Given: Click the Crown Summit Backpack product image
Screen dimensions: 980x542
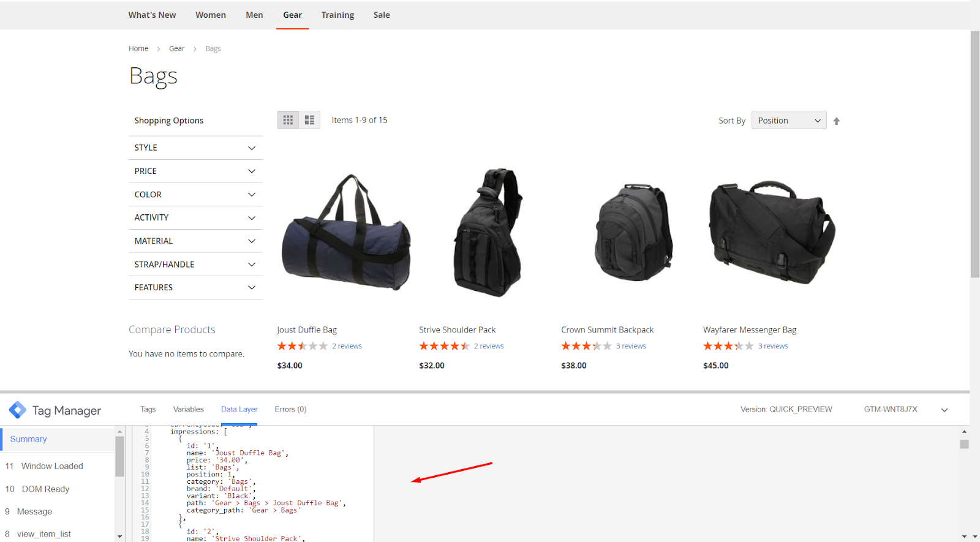Looking at the screenshot, I should coord(632,233).
